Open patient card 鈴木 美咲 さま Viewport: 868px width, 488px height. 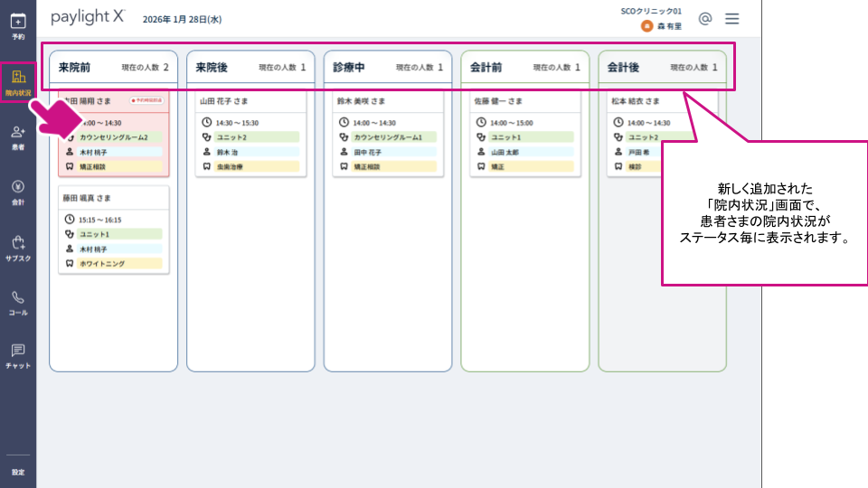pyautogui.click(x=388, y=134)
